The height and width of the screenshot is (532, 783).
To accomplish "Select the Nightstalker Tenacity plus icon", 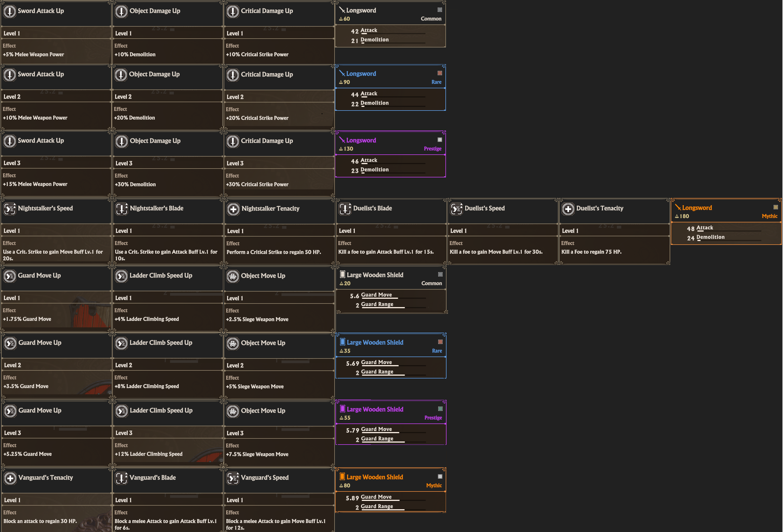I will click(233, 209).
